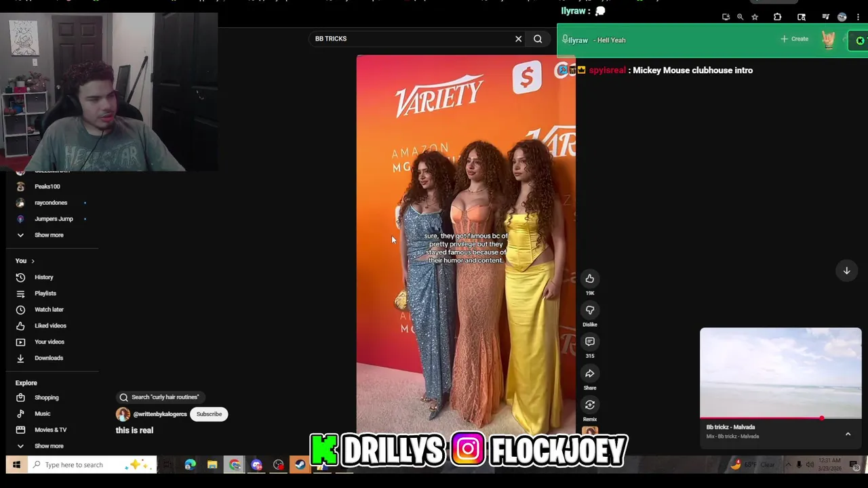Open Your videos
The height and width of the screenshot is (488, 868).
[51, 342]
